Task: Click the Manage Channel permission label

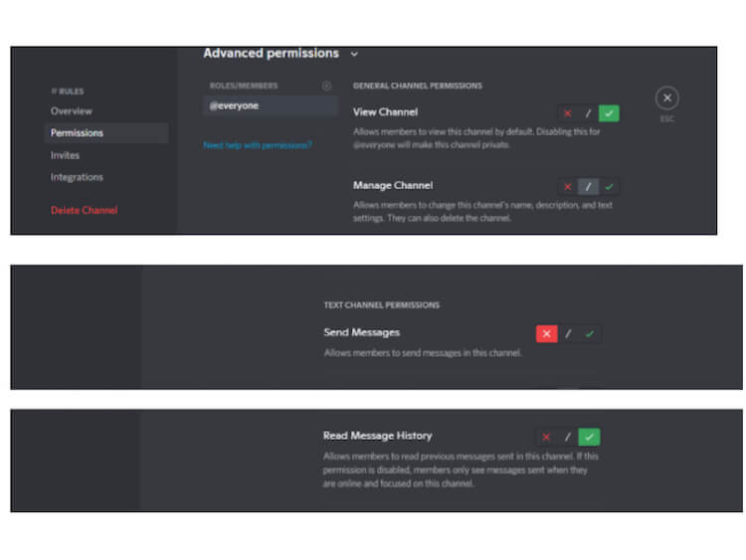Action: (x=393, y=186)
